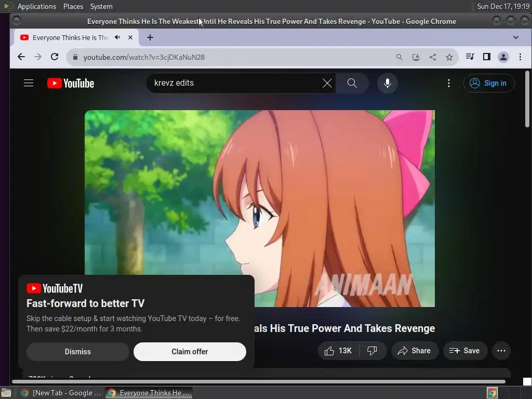Sign in to YouTube
Viewport: 532px width, 399px height.
click(489, 83)
